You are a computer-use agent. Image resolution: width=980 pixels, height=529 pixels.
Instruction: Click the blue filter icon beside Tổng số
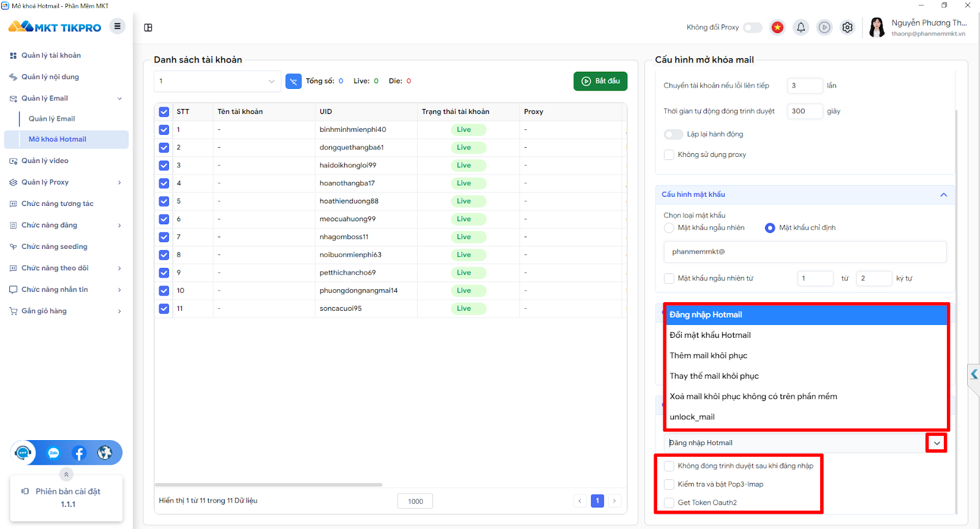[x=293, y=81]
